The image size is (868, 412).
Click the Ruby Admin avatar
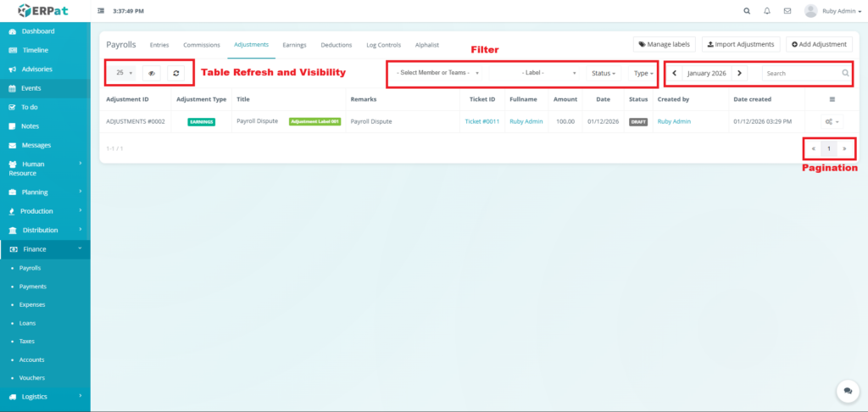tap(811, 10)
